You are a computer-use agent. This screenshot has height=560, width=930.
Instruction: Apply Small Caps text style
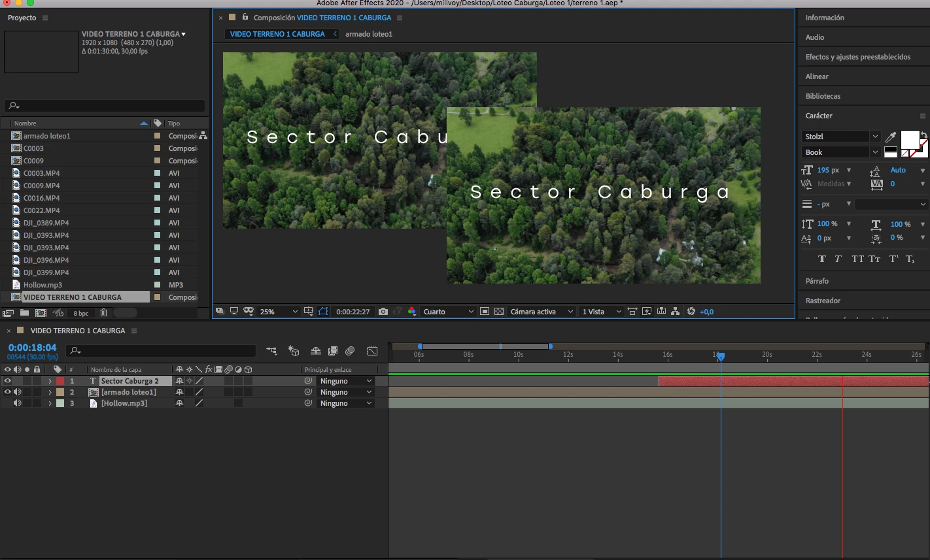(874, 259)
